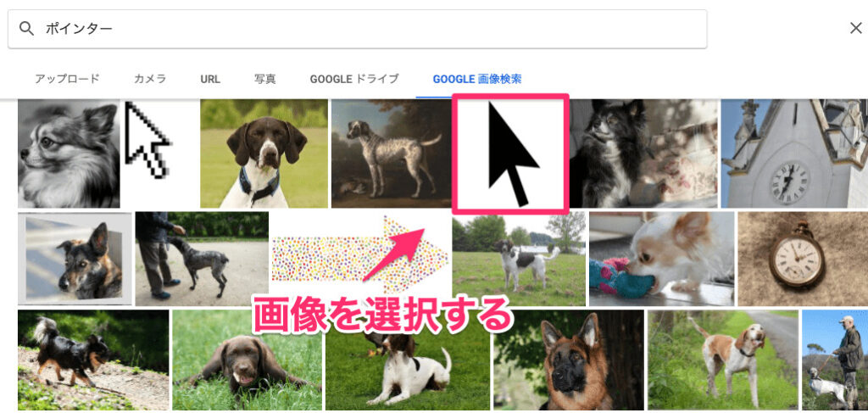Viewport: 868px width, 413px height.
Task: Pick the chihuahua biting a blue toy
Action: pyautogui.click(x=661, y=259)
